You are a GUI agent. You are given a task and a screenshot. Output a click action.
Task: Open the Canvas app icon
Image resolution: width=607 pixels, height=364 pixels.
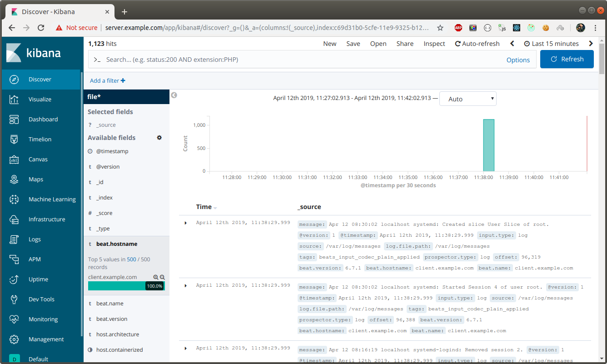[14, 160]
